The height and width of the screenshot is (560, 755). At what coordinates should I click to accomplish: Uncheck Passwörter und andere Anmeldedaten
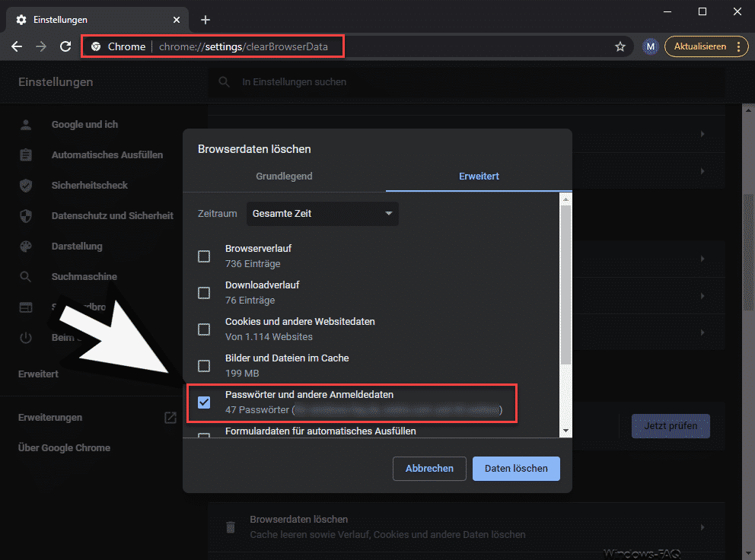pyautogui.click(x=204, y=402)
